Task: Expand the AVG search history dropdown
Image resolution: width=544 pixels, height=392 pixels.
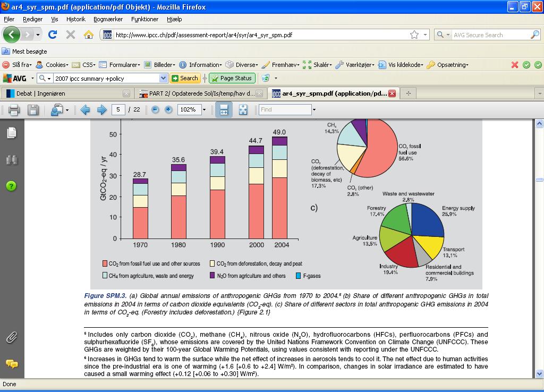Action: pos(163,79)
